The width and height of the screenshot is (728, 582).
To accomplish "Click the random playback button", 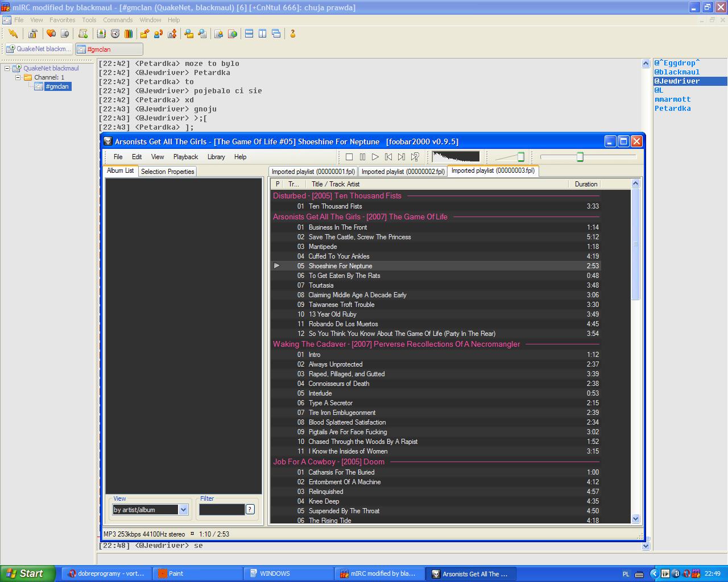I will click(415, 157).
